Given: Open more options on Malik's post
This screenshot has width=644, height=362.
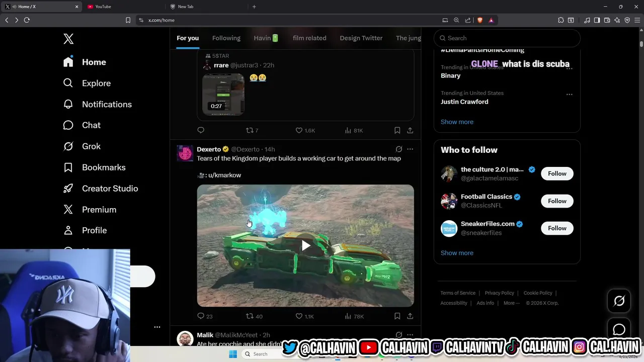Looking at the screenshot, I should tap(410, 335).
